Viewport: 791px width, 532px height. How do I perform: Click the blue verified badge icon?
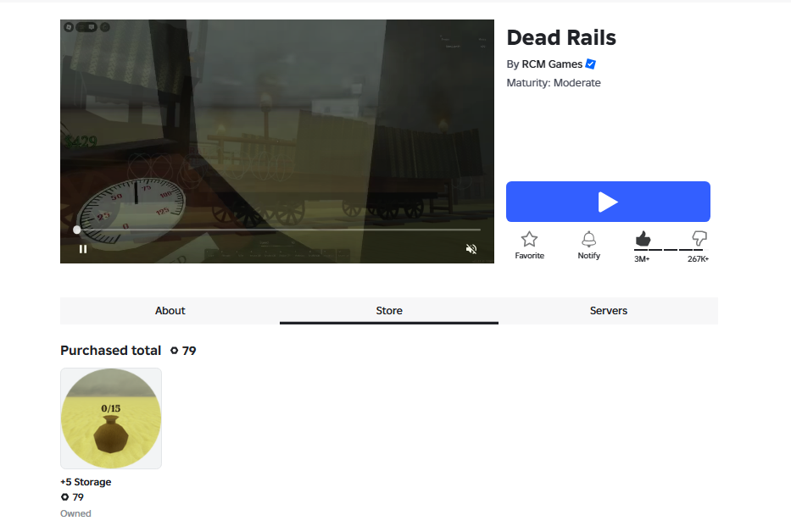pyautogui.click(x=591, y=64)
